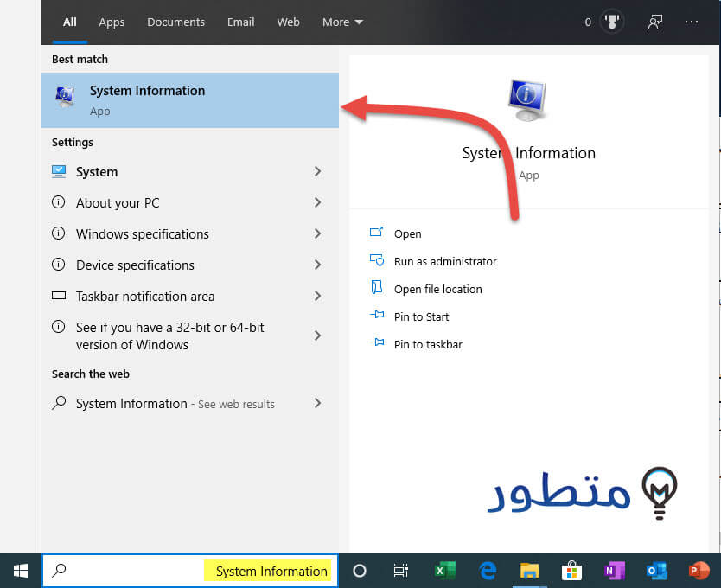The height and width of the screenshot is (588, 721).
Task: Open Task View from the taskbar
Action: pos(400,571)
